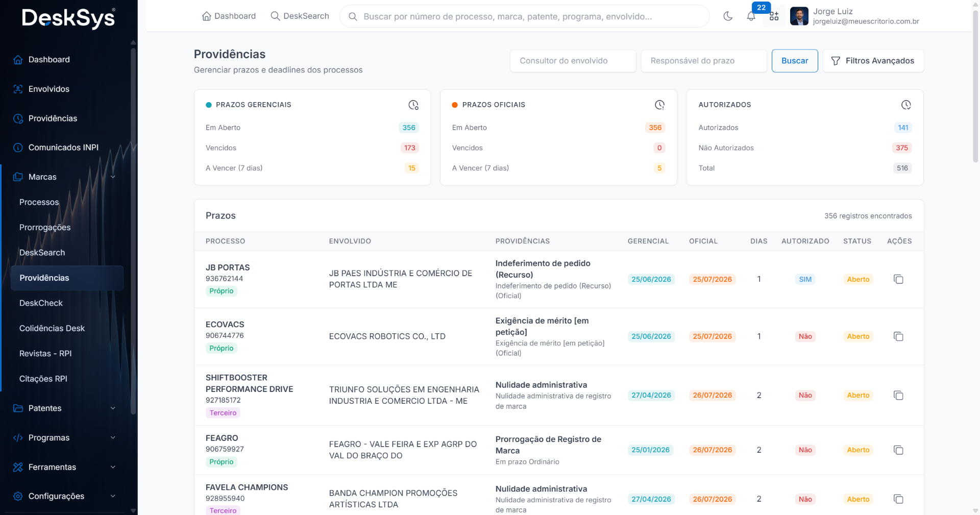Open Filtros Avançados
Image resolution: width=980 pixels, height=515 pixels.
[873, 61]
